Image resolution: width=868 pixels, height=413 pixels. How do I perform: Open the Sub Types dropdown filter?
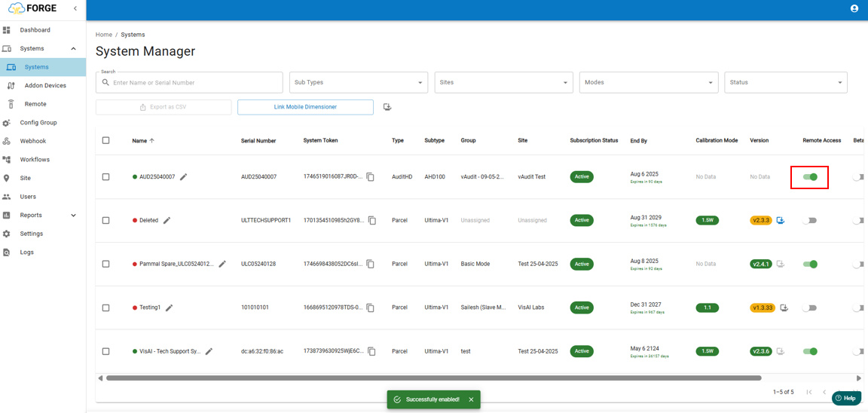(x=358, y=83)
